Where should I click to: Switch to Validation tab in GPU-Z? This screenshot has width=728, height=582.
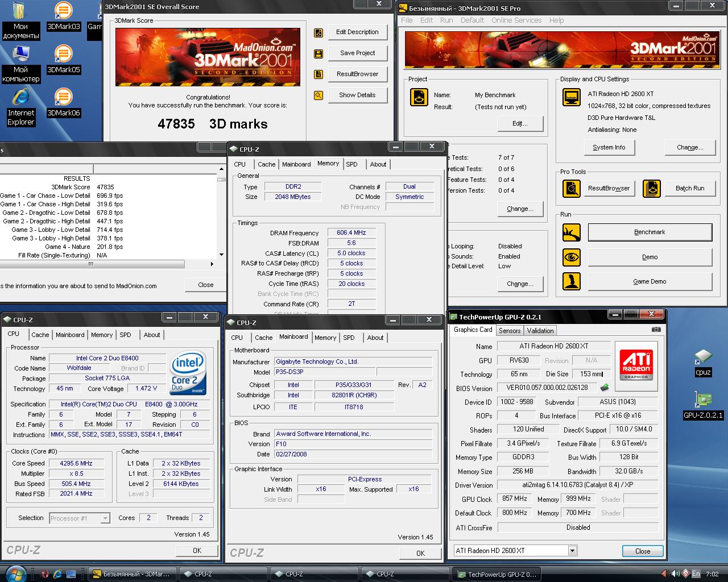click(540, 331)
